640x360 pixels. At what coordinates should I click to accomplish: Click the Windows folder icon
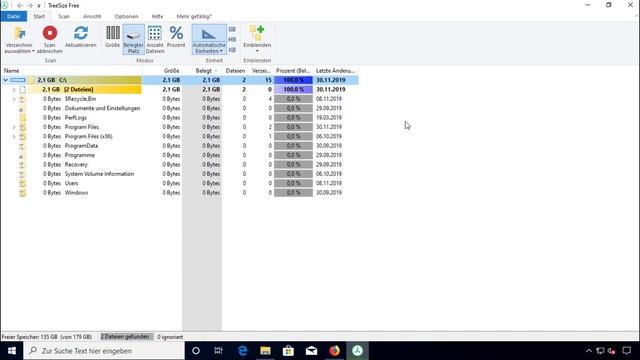coord(22,193)
